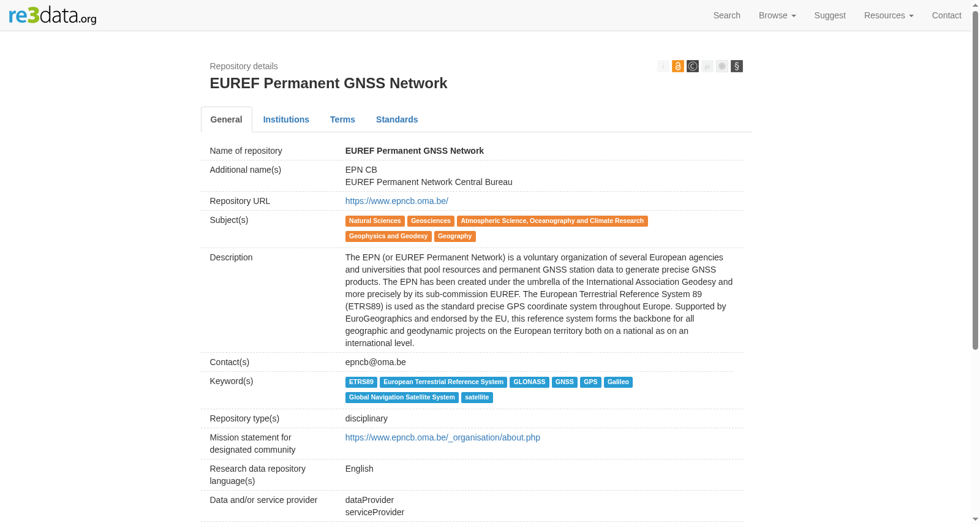Open the Search page in navbar
980x525 pixels.
point(726,15)
